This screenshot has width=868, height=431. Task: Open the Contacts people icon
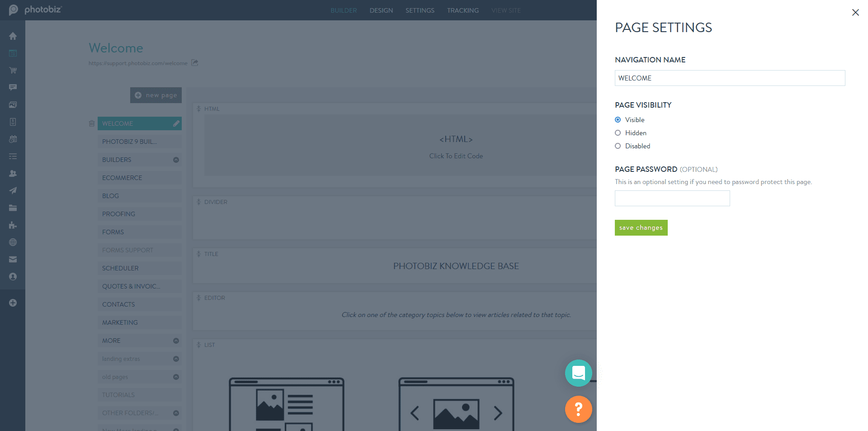point(13,173)
